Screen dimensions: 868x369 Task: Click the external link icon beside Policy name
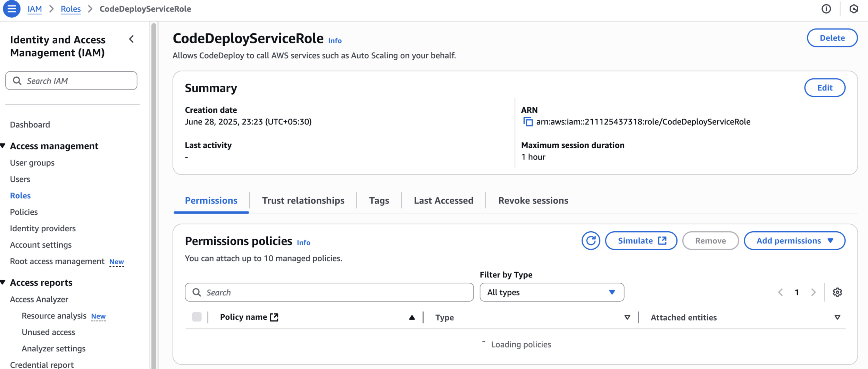tap(274, 317)
